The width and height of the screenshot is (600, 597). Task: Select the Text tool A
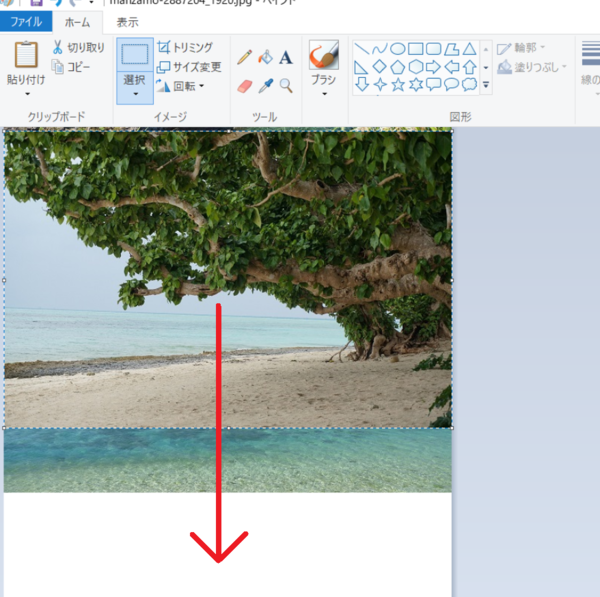coord(285,57)
